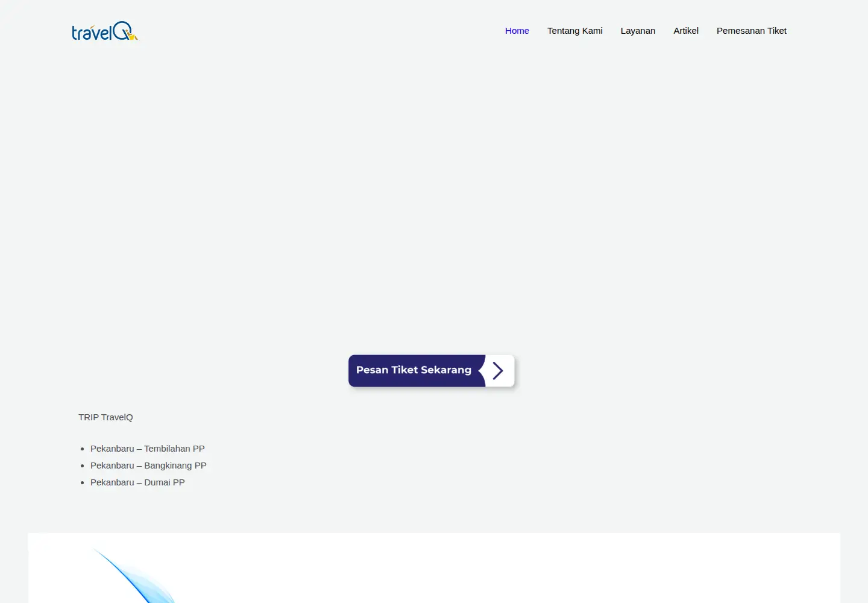This screenshot has height=603, width=868.
Task: Go to Pemesanan Tiket page
Action: point(752,31)
